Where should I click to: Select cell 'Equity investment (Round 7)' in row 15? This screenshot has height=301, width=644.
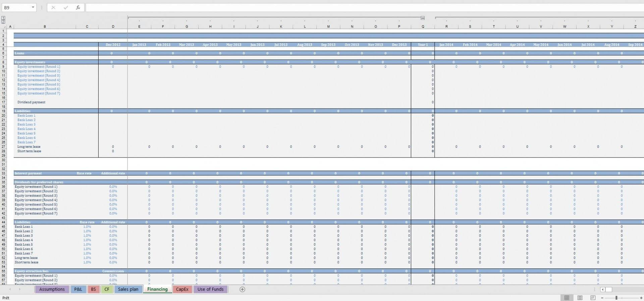click(x=39, y=93)
